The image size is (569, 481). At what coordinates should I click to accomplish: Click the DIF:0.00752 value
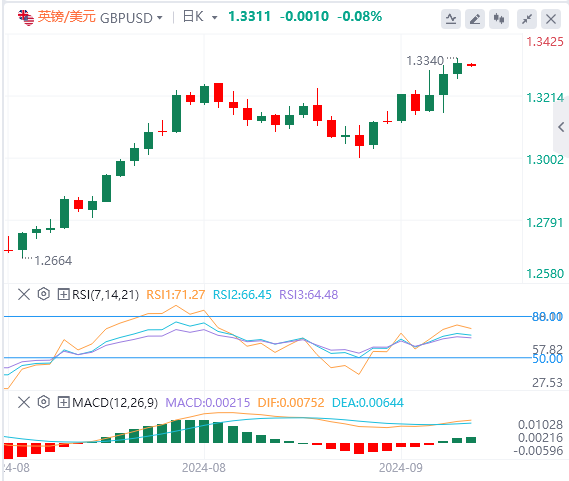(291, 403)
